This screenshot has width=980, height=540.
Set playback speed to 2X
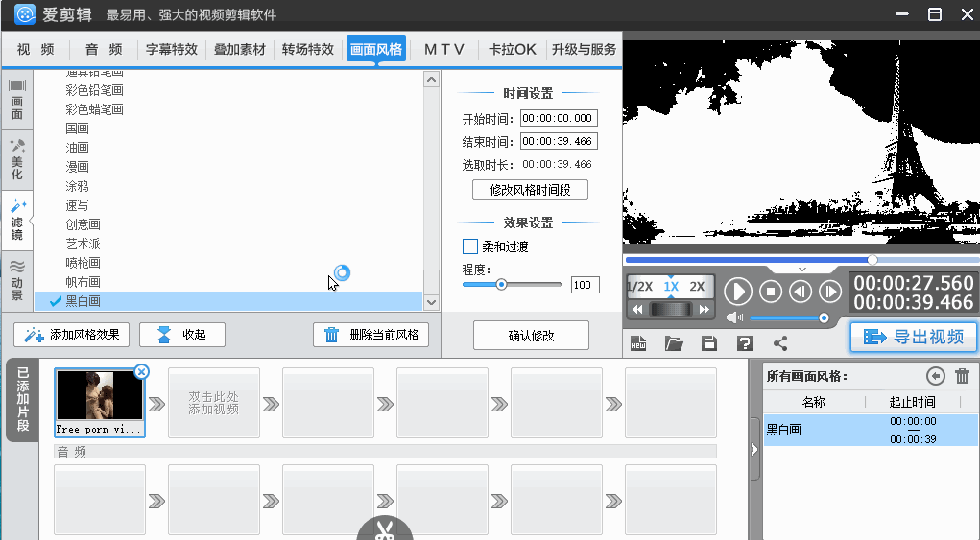coord(697,287)
